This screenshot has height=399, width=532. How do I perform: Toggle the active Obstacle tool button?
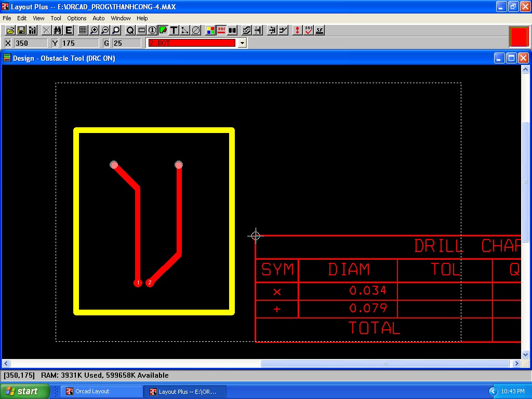click(163, 31)
